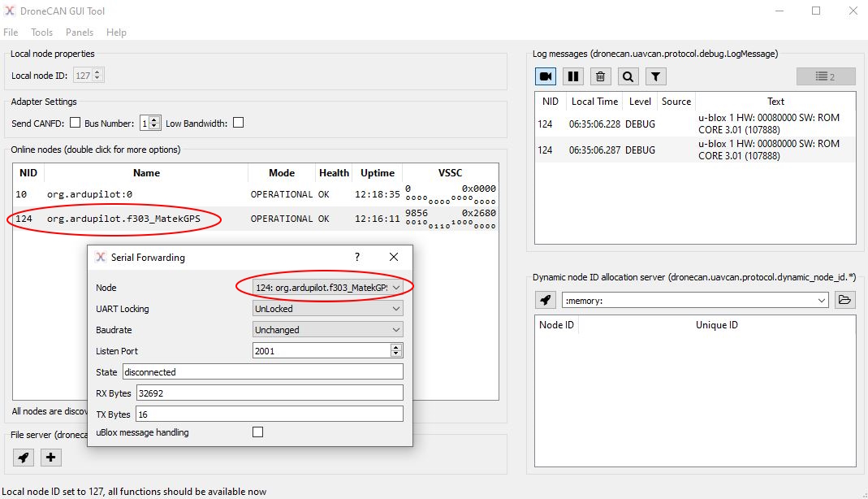Open the Tools menu
This screenshot has width=868, height=499.
click(x=41, y=33)
